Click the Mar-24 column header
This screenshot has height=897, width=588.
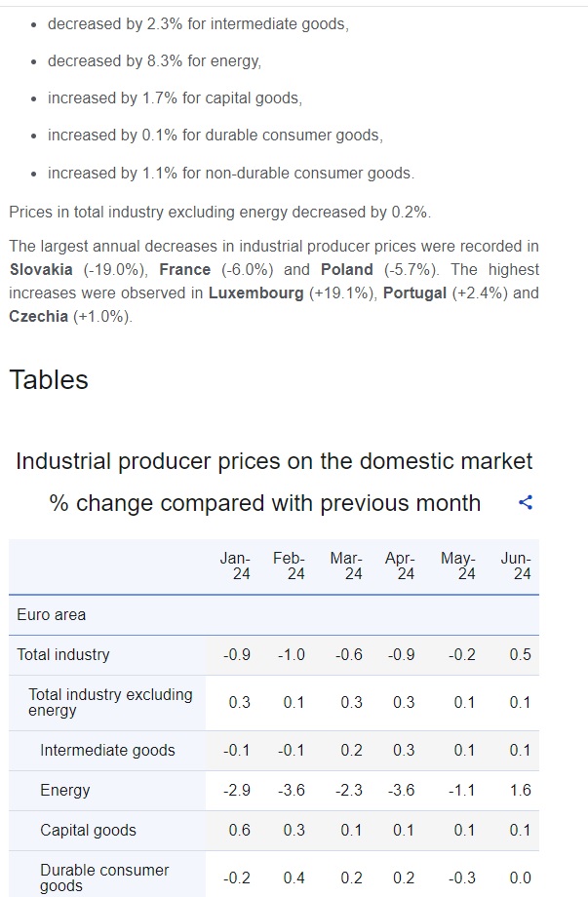tap(346, 566)
